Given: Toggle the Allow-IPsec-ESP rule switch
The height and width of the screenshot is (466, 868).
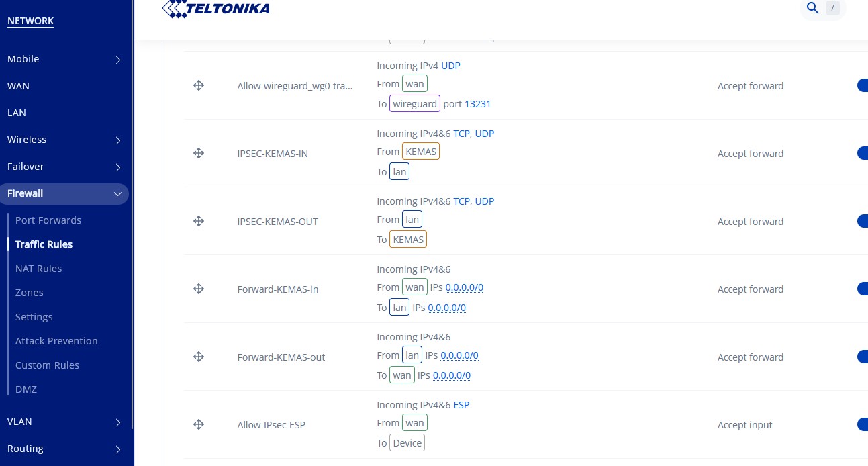Looking at the screenshot, I should coord(862,424).
